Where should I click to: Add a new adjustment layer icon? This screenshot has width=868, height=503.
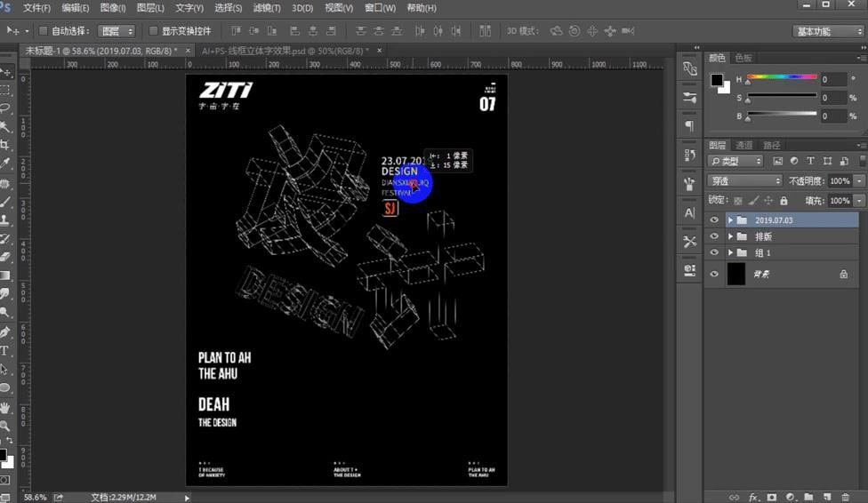click(x=791, y=497)
